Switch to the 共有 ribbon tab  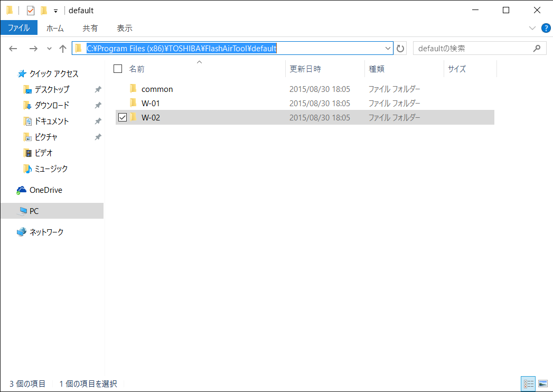[90, 28]
